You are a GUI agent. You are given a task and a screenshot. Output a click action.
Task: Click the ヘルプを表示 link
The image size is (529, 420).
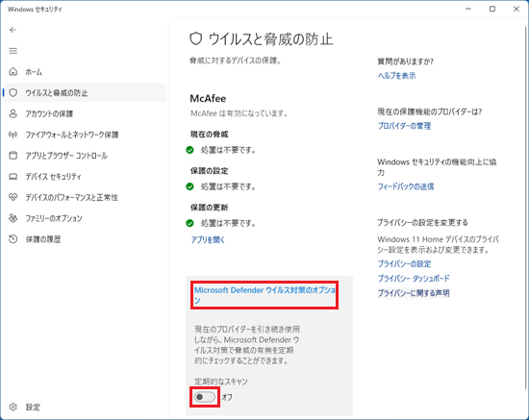tap(396, 76)
